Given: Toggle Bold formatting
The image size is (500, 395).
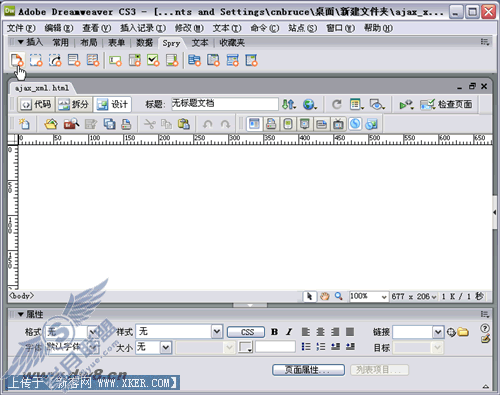Looking at the screenshot, I should tap(274, 332).
